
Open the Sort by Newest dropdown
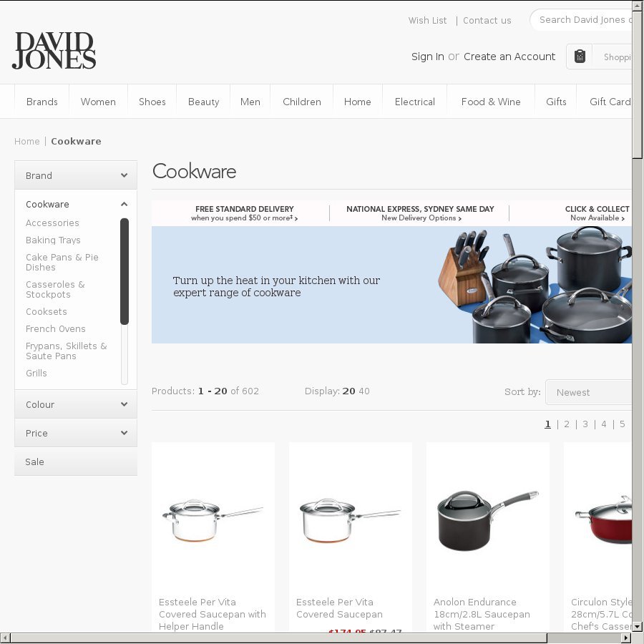pos(588,392)
